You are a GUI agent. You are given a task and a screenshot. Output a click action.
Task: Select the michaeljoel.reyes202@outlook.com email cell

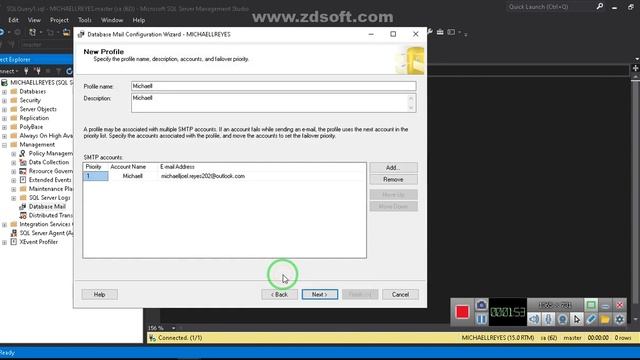point(203,176)
